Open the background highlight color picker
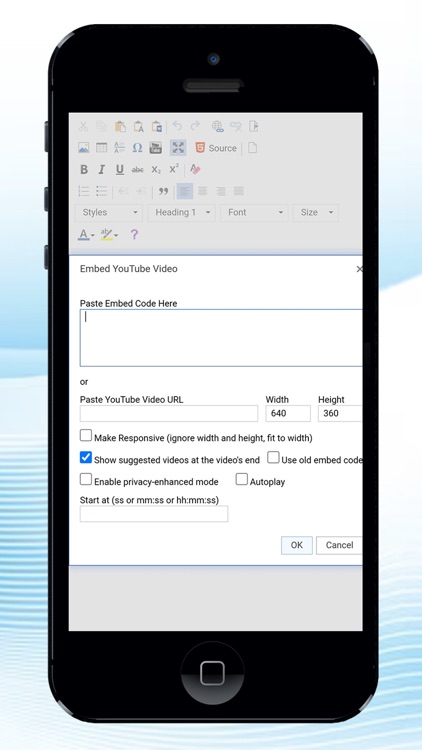Viewport: 422px width, 750px height. [110, 234]
